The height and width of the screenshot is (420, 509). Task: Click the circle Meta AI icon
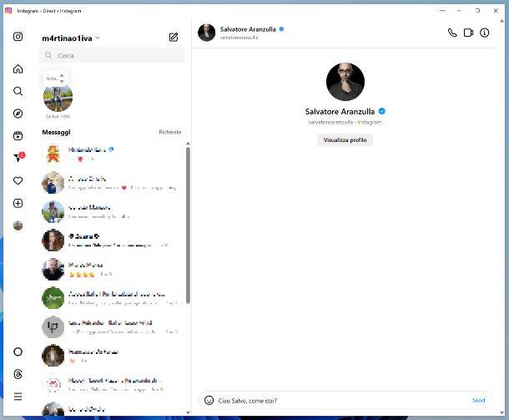tap(18, 352)
